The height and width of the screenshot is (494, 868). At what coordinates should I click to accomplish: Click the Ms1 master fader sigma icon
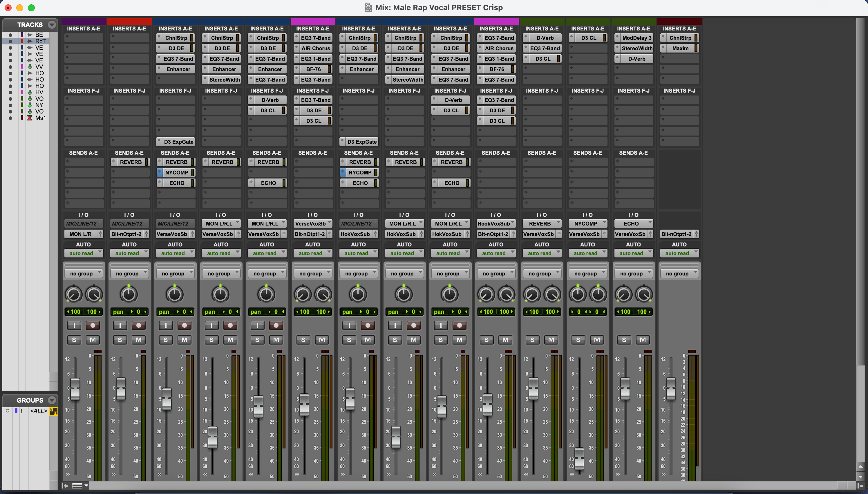30,118
